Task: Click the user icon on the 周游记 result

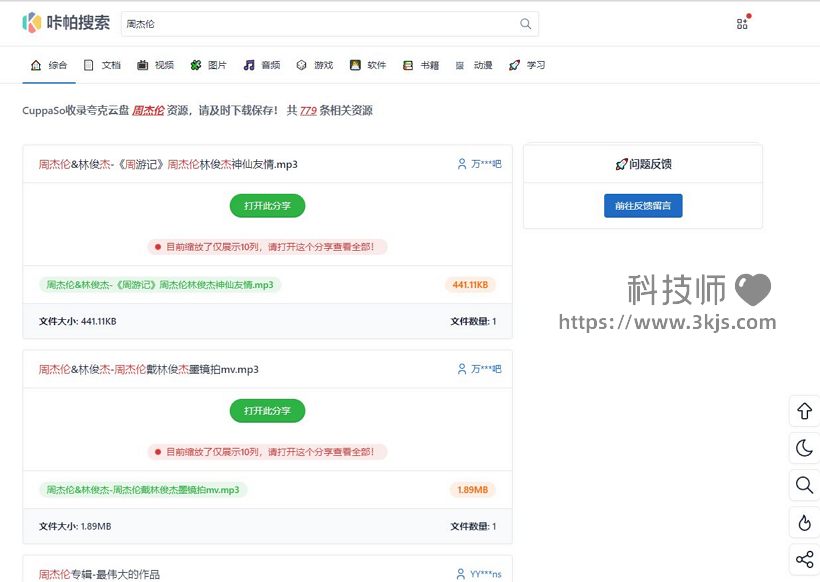Action: click(462, 164)
